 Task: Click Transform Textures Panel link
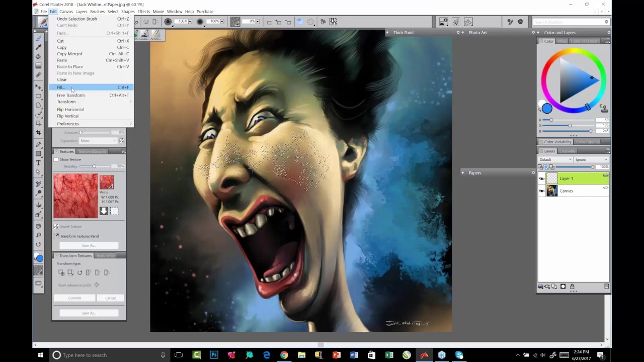tap(79, 236)
